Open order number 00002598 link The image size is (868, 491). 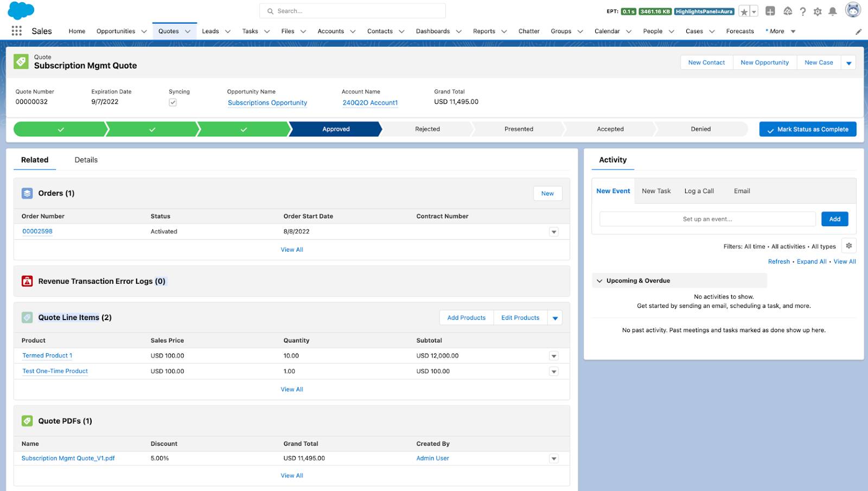[37, 231]
